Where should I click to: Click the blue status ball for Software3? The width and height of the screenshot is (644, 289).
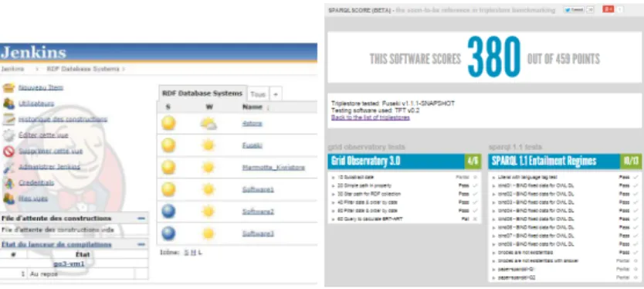click(x=168, y=233)
